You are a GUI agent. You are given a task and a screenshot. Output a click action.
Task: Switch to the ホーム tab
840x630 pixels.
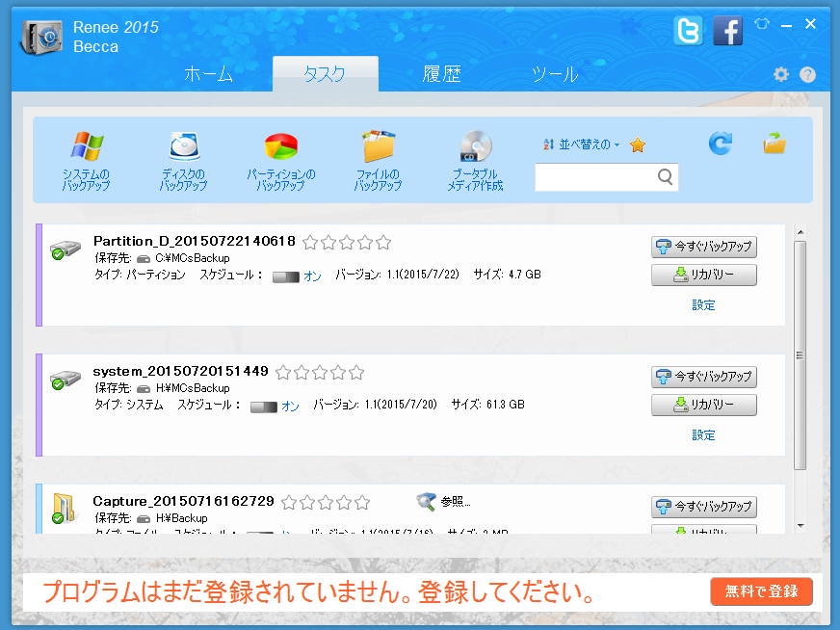(208, 74)
